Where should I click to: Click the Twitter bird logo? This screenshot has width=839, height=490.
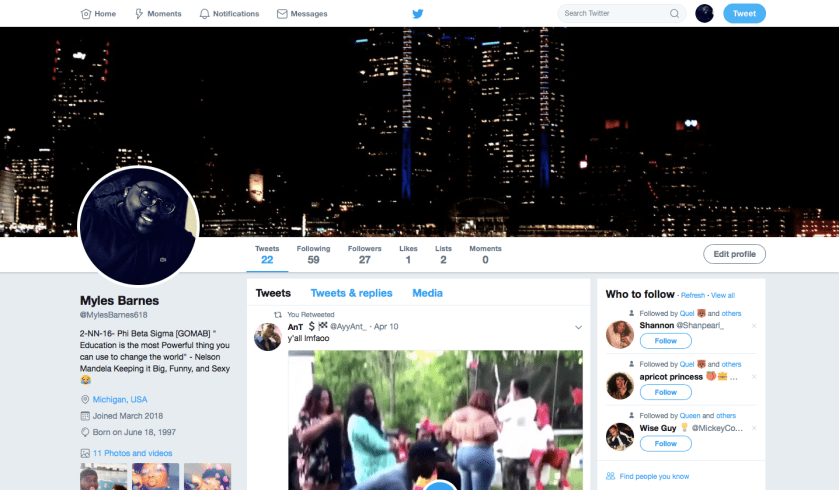click(418, 14)
